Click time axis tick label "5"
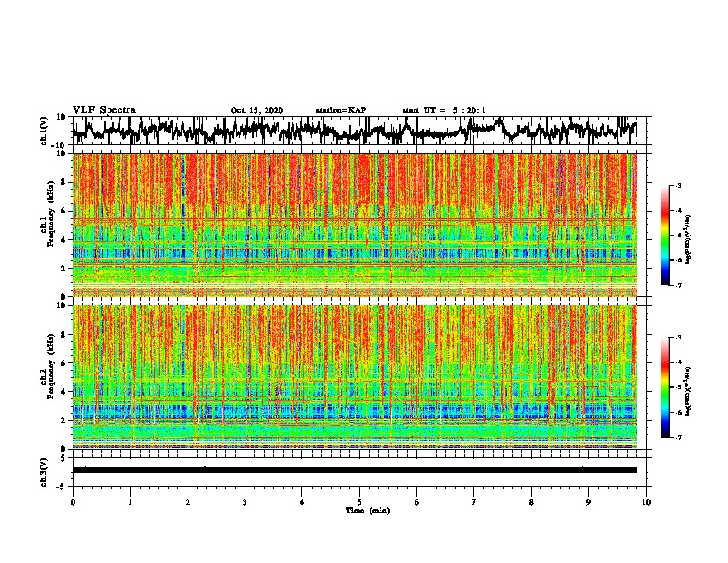Image resolution: width=728 pixels, height=563 pixels. [x=359, y=502]
